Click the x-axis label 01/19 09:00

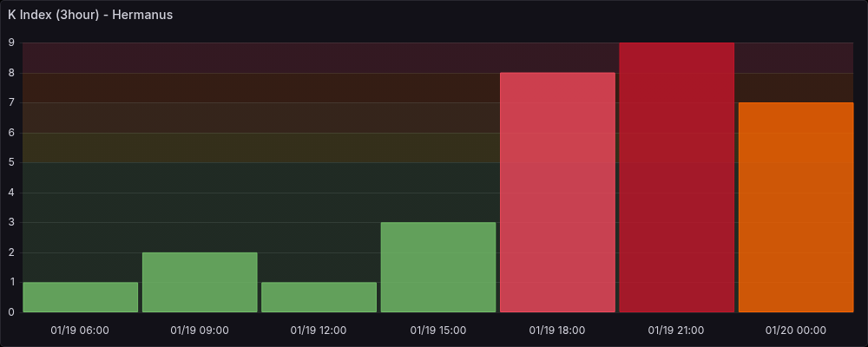point(200,331)
